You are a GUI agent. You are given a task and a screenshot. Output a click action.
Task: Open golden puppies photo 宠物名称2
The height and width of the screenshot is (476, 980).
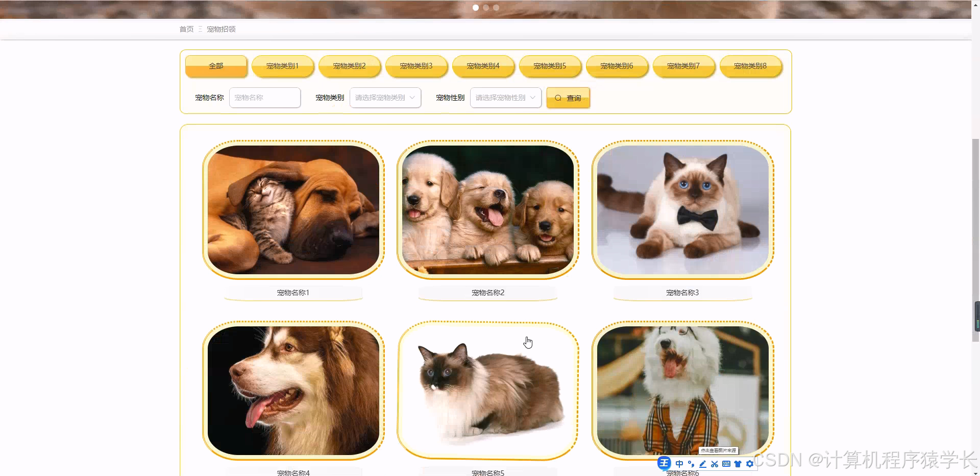click(488, 210)
